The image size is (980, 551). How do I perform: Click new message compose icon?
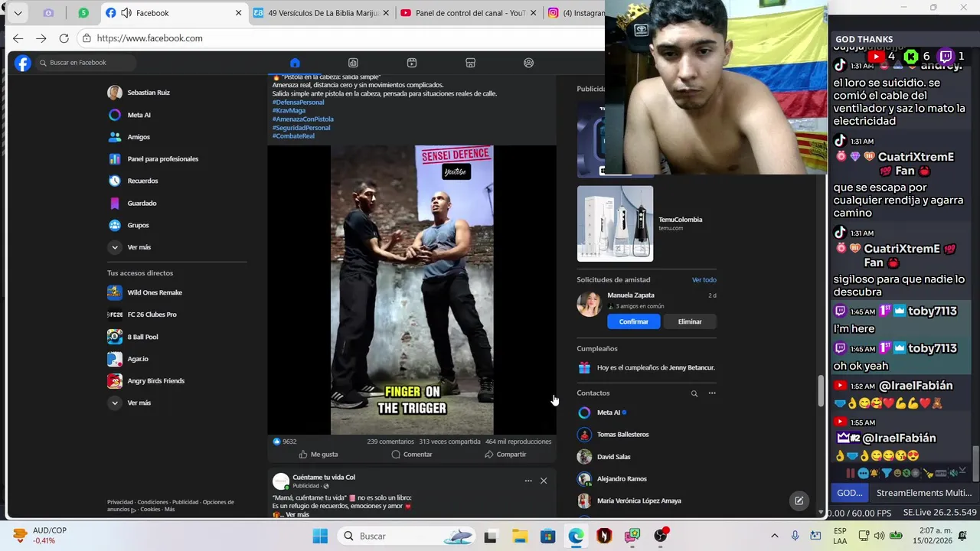coord(799,500)
